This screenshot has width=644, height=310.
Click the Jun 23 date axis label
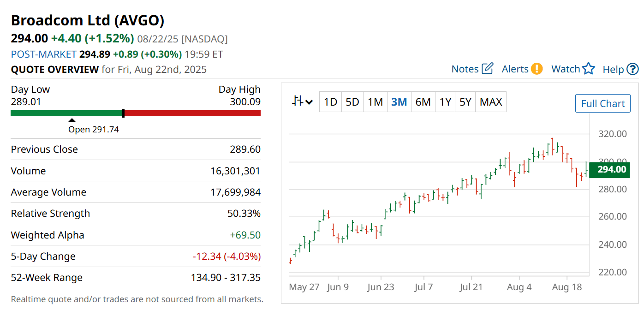381,287
